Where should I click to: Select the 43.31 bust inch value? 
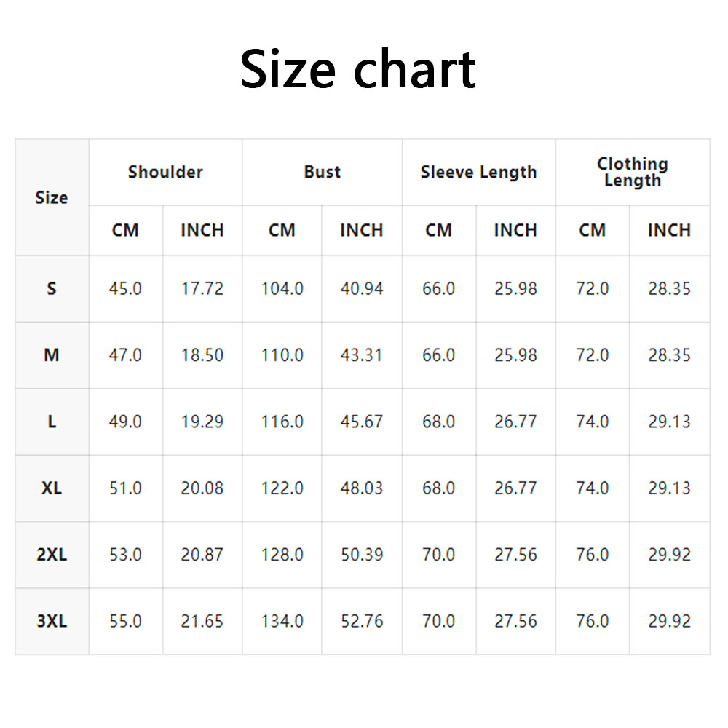pyautogui.click(x=362, y=355)
